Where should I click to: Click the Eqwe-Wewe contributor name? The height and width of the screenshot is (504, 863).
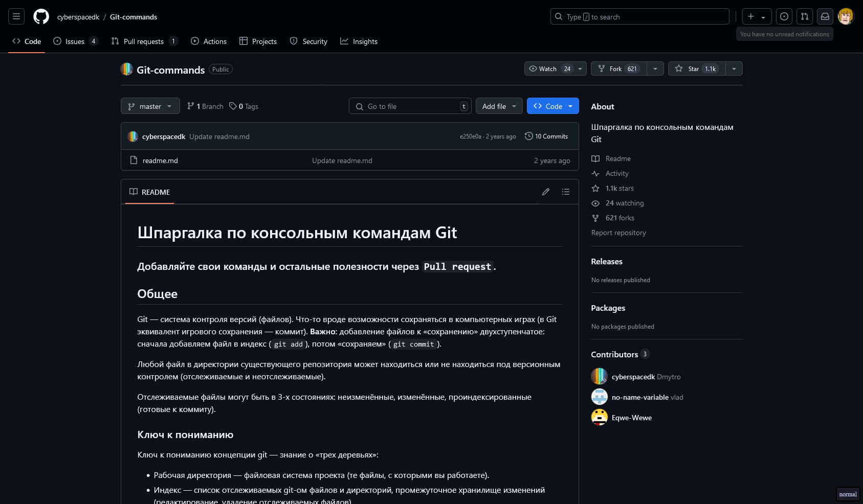[x=632, y=418]
